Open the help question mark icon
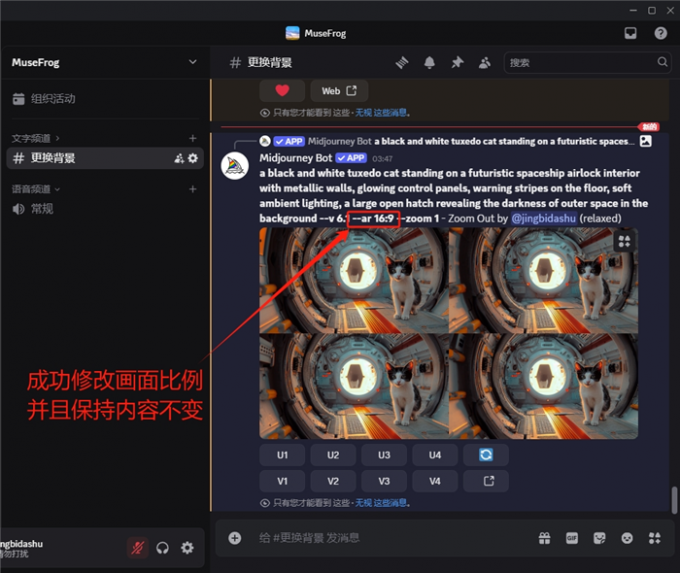 click(x=660, y=33)
